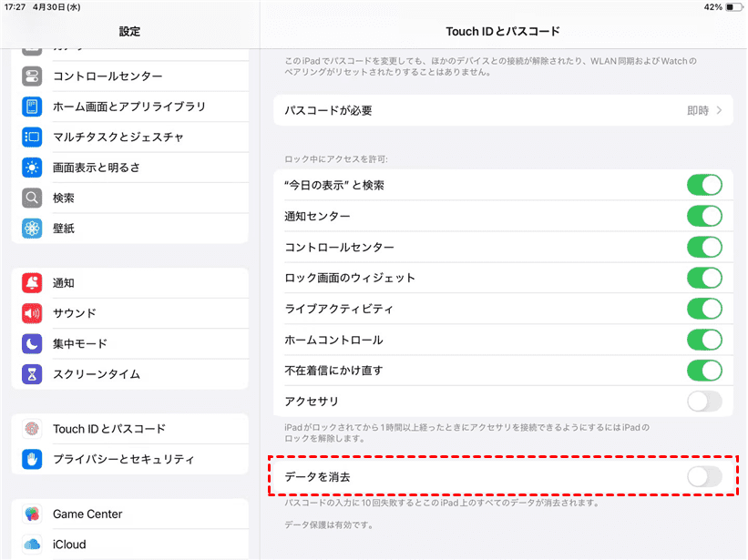Tap the Display & Brightness (画面表示と明るさ) icon
This screenshot has width=748, height=560.
(33, 168)
